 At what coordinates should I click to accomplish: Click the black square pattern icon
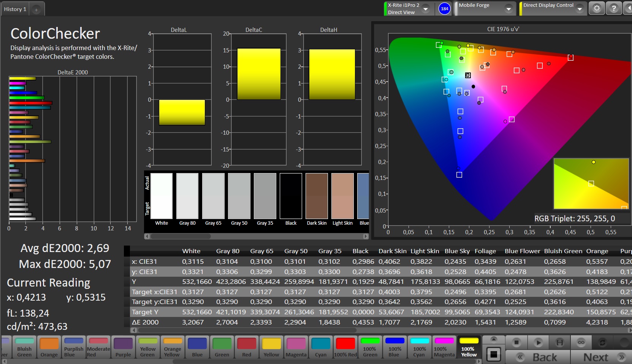494,355
